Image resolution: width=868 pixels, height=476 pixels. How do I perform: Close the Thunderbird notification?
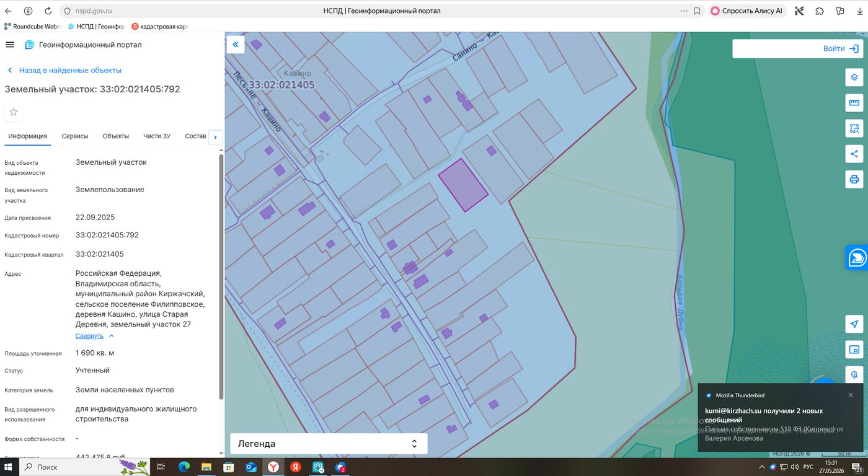851,395
